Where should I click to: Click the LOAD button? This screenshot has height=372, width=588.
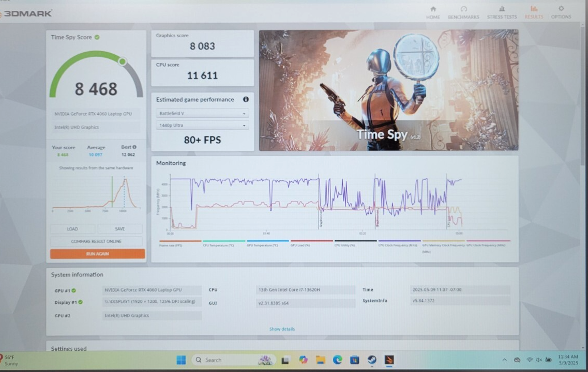point(72,229)
